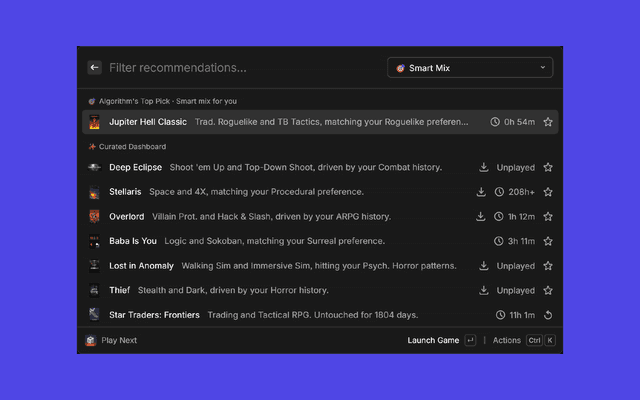Star Baba Is You
The width and height of the screenshot is (640, 400).
click(548, 241)
